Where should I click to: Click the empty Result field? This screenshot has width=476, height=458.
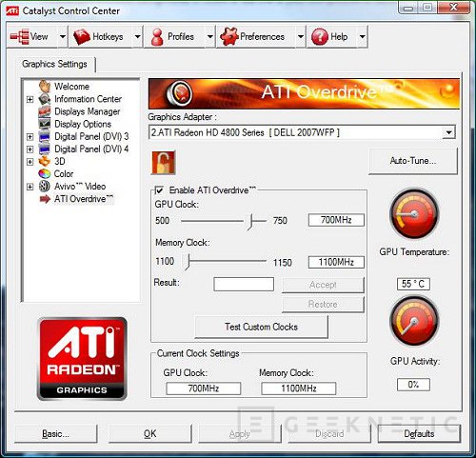click(x=244, y=284)
